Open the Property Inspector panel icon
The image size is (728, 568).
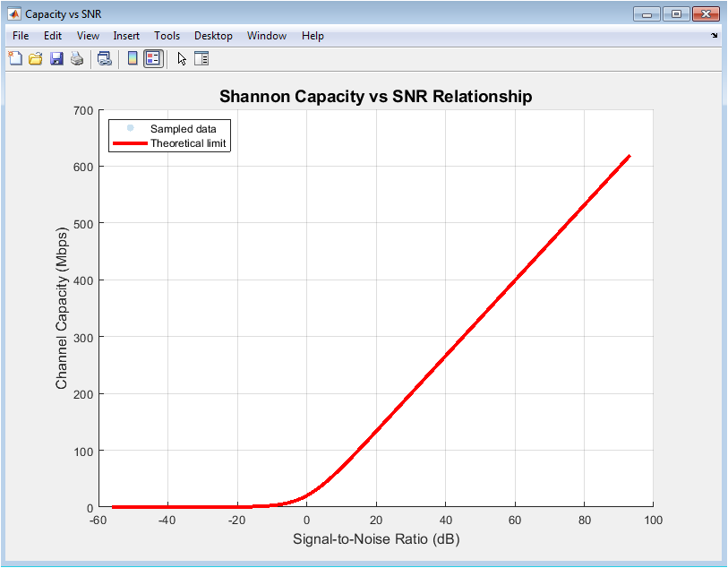pyautogui.click(x=201, y=59)
